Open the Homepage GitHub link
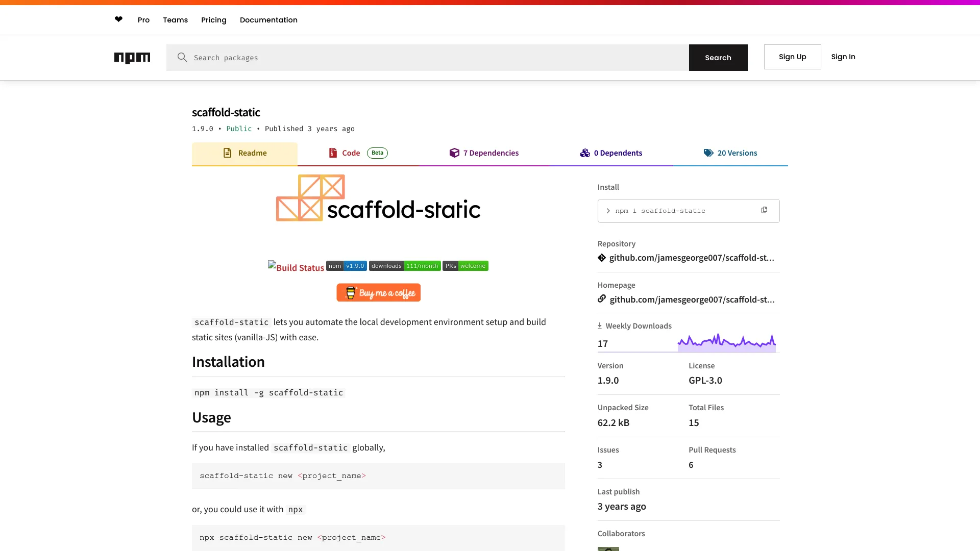 [692, 299]
